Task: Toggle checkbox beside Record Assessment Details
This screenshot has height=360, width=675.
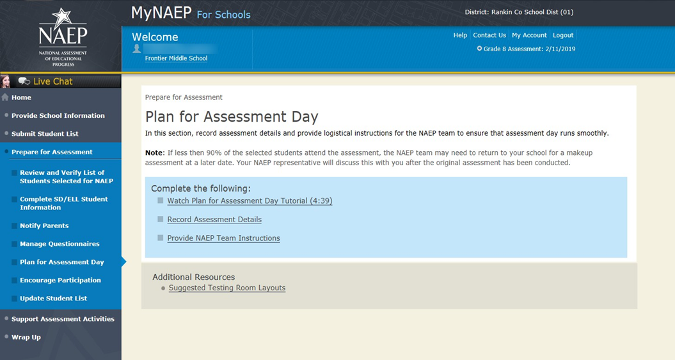Action: click(160, 219)
